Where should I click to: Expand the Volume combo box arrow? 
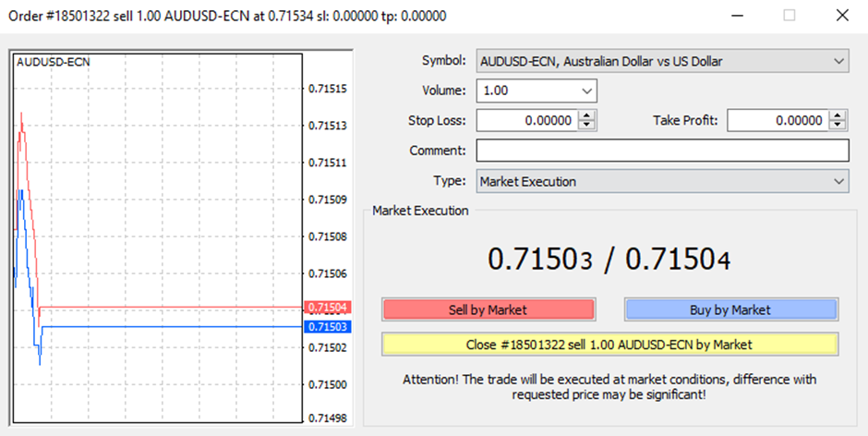pos(586,91)
